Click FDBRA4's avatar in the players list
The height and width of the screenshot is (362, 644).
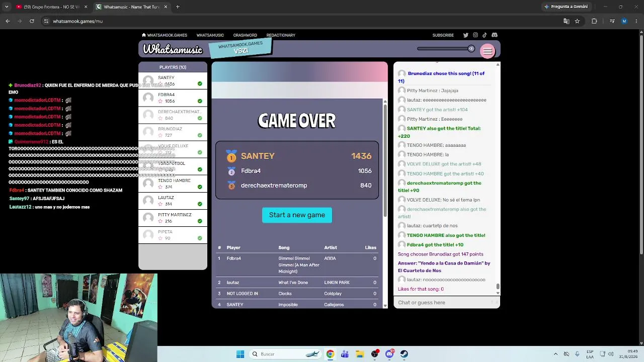(x=148, y=98)
